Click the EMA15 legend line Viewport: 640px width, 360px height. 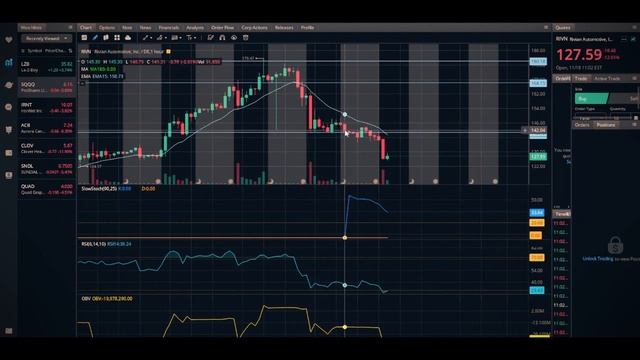(102, 76)
